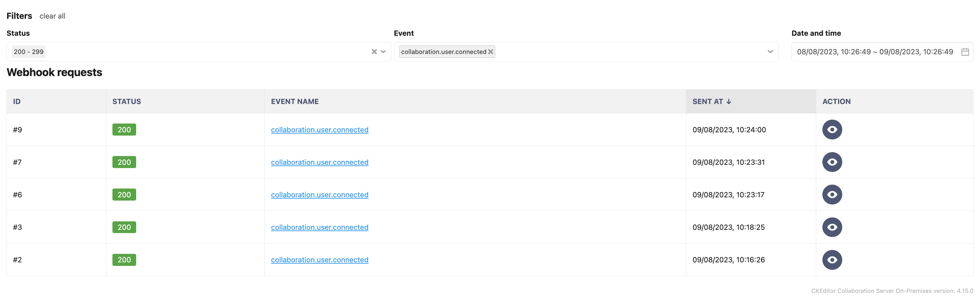The height and width of the screenshot is (301, 980).
Task: View details of webhook request #2
Action: (832, 259)
